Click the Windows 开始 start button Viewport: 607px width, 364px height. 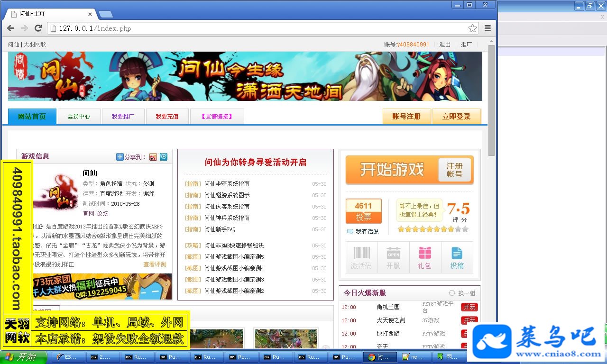click(x=24, y=357)
